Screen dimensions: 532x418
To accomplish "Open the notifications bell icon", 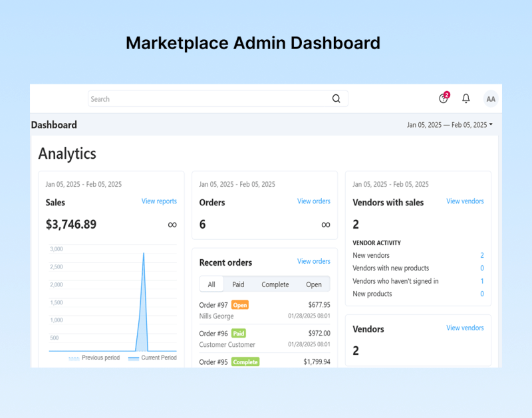I will pyautogui.click(x=466, y=98).
